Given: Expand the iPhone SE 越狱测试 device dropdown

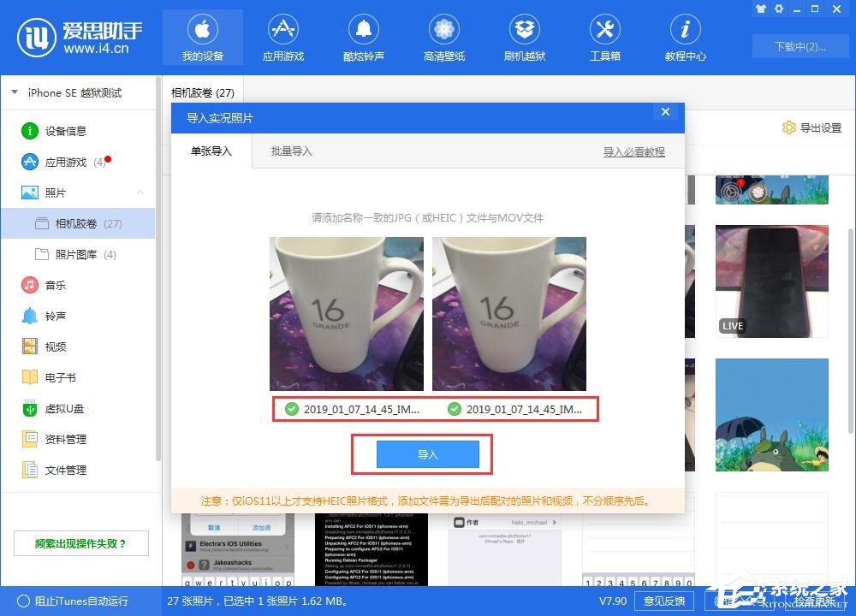Looking at the screenshot, I should tap(15, 92).
